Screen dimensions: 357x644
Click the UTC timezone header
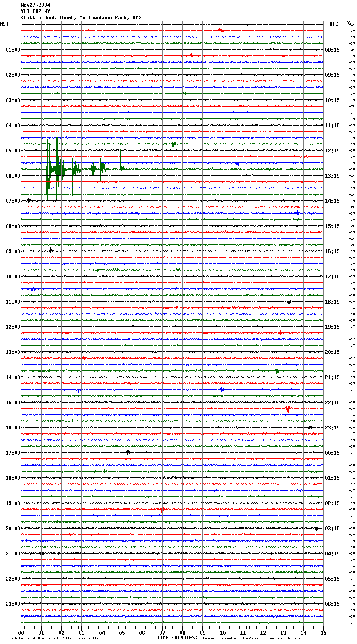334,24
